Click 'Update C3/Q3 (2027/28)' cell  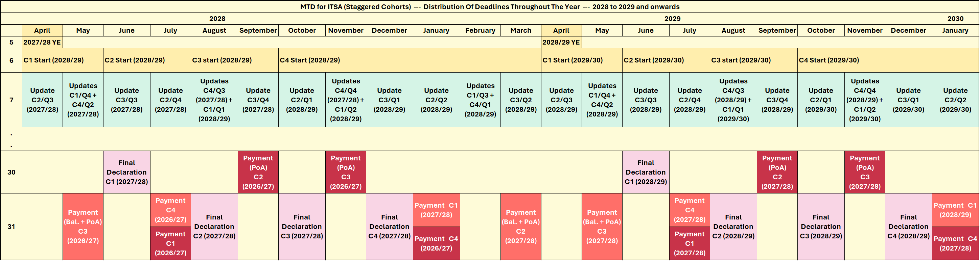(127, 100)
